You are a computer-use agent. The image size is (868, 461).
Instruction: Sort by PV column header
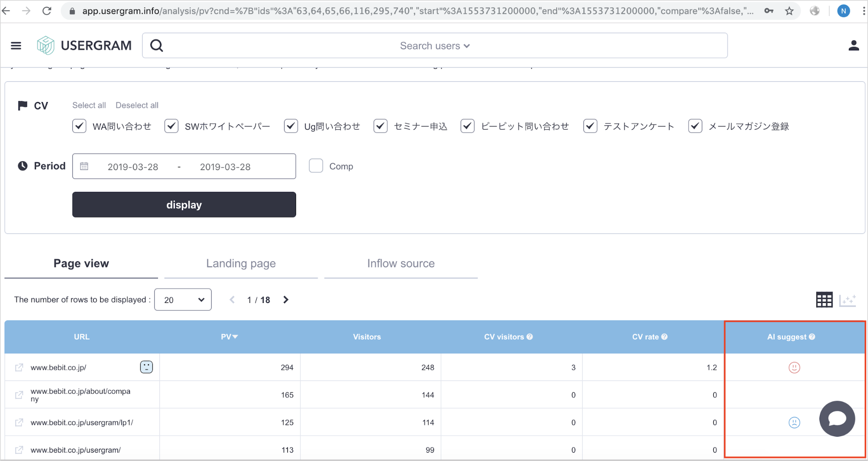[x=229, y=337]
